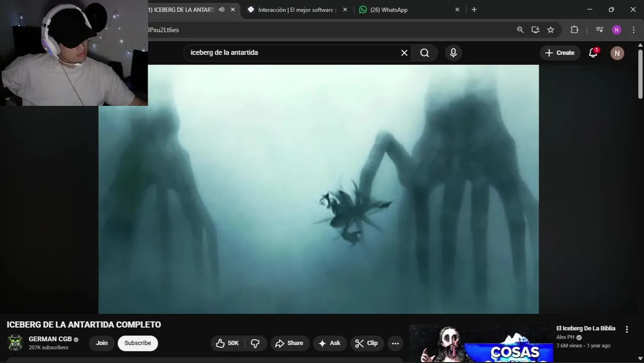Restore down the browser window
Screen dimensions: 644x363
pos(611,10)
